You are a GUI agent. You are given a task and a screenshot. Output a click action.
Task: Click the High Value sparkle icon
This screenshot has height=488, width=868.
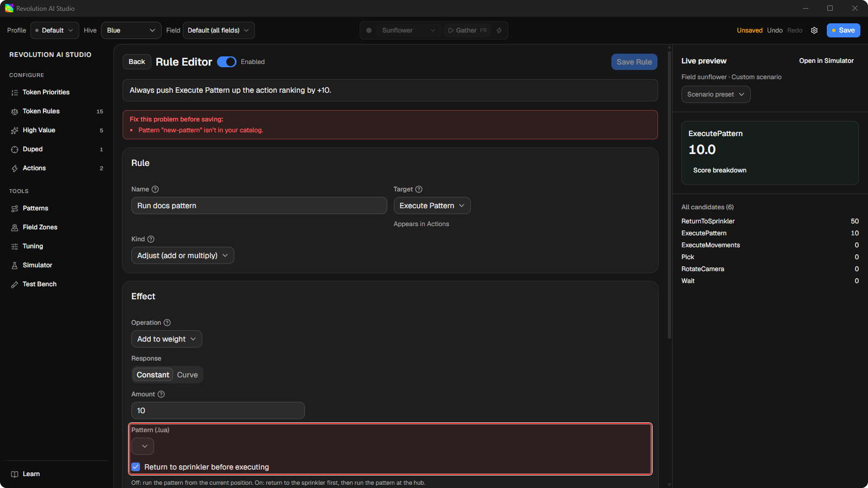[x=15, y=130]
